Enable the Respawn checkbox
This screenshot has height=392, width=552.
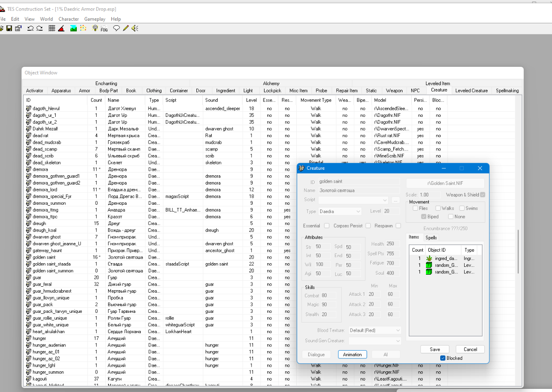(x=398, y=226)
